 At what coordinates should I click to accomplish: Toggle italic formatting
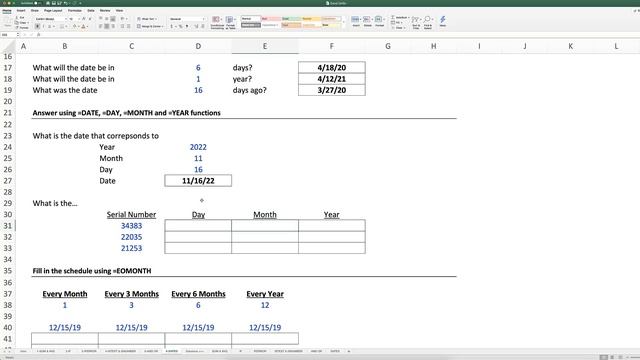click(x=43, y=26)
